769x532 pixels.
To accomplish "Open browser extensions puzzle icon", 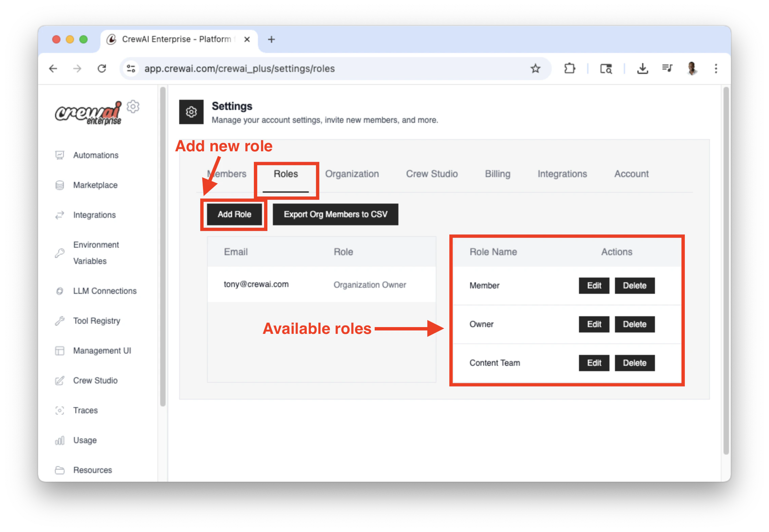I will point(569,69).
